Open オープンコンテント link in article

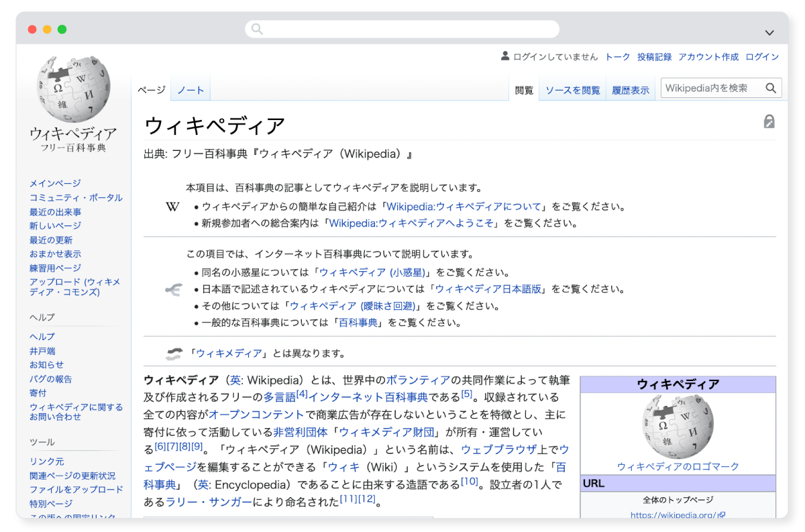tap(256, 415)
